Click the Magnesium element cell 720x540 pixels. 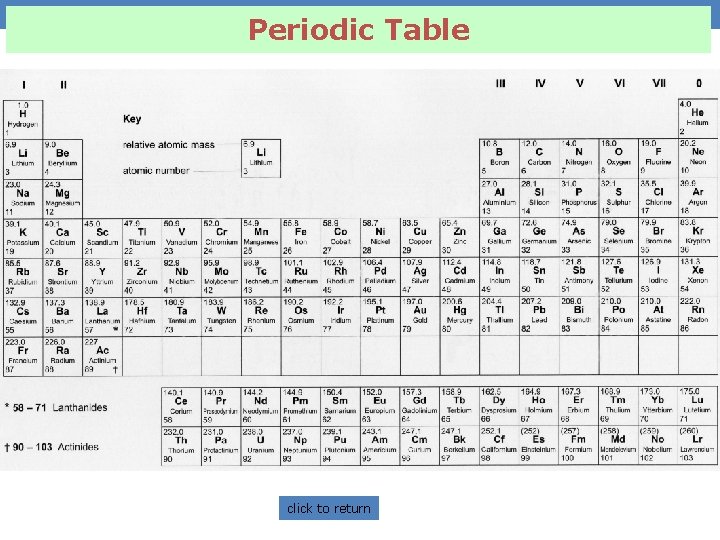pyautogui.click(x=63, y=199)
